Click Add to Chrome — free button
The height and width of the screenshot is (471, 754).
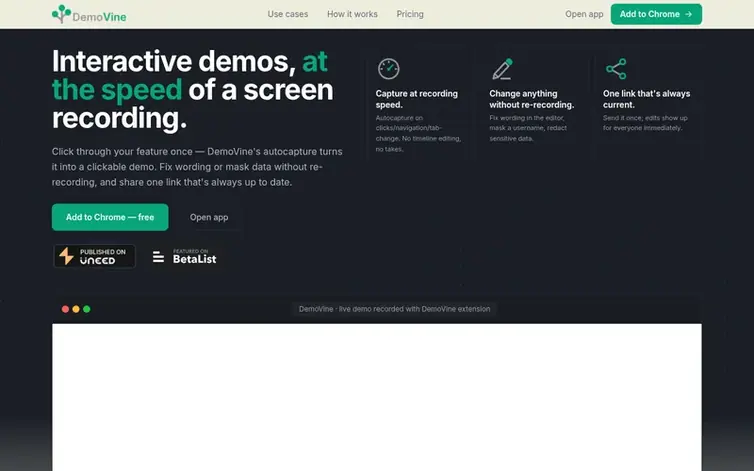click(110, 217)
